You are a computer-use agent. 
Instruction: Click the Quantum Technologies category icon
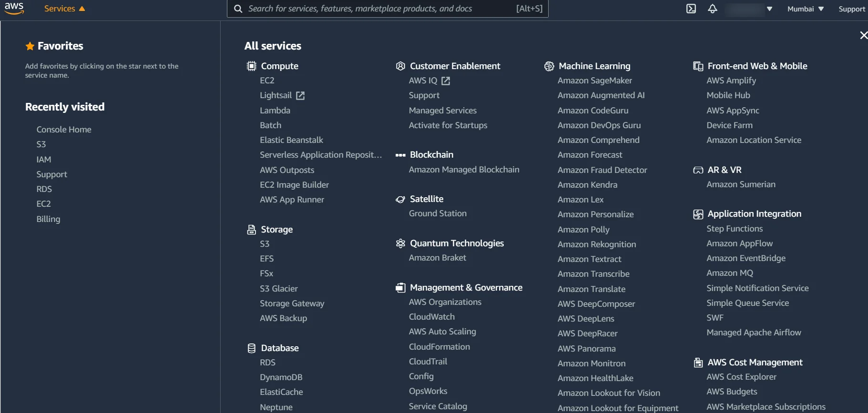(400, 243)
